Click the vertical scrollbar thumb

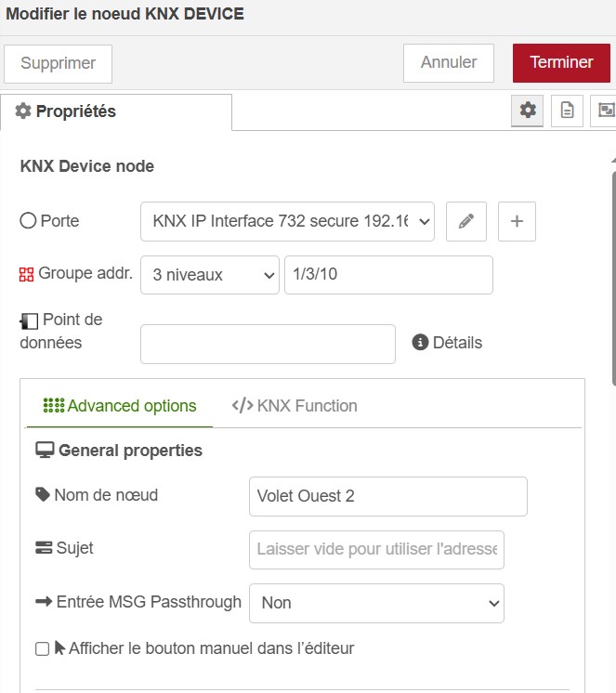[x=614, y=279]
